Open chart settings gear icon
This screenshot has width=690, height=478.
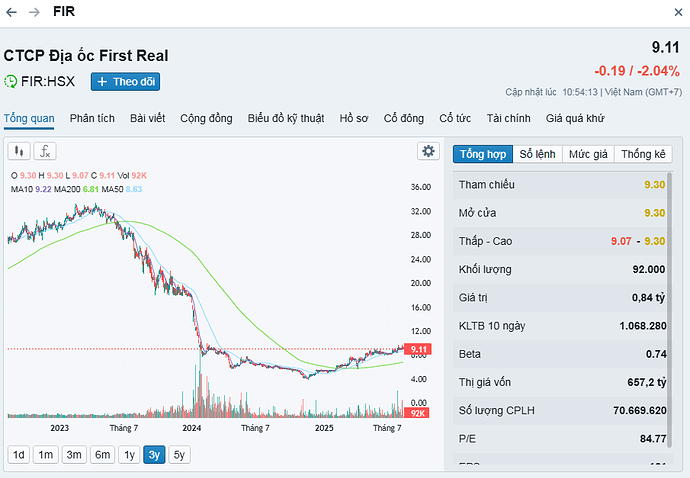click(x=429, y=151)
